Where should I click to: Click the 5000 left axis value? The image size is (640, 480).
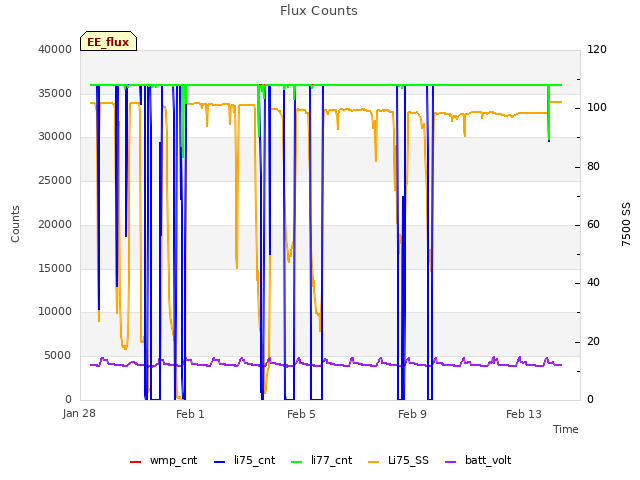[x=58, y=356]
